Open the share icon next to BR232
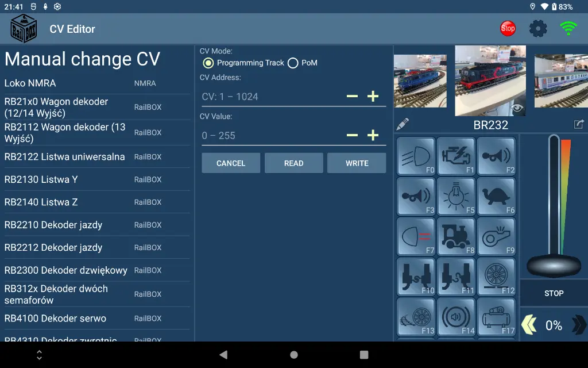 [579, 124]
